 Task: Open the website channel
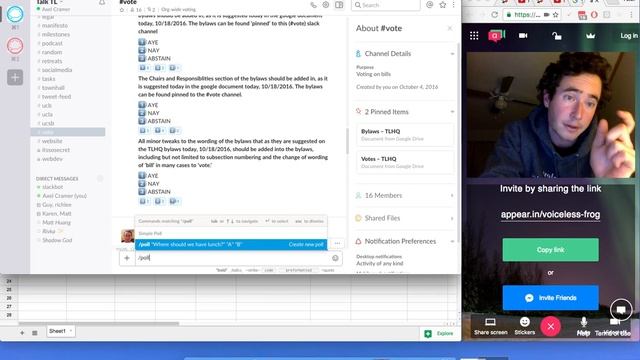(x=52, y=141)
